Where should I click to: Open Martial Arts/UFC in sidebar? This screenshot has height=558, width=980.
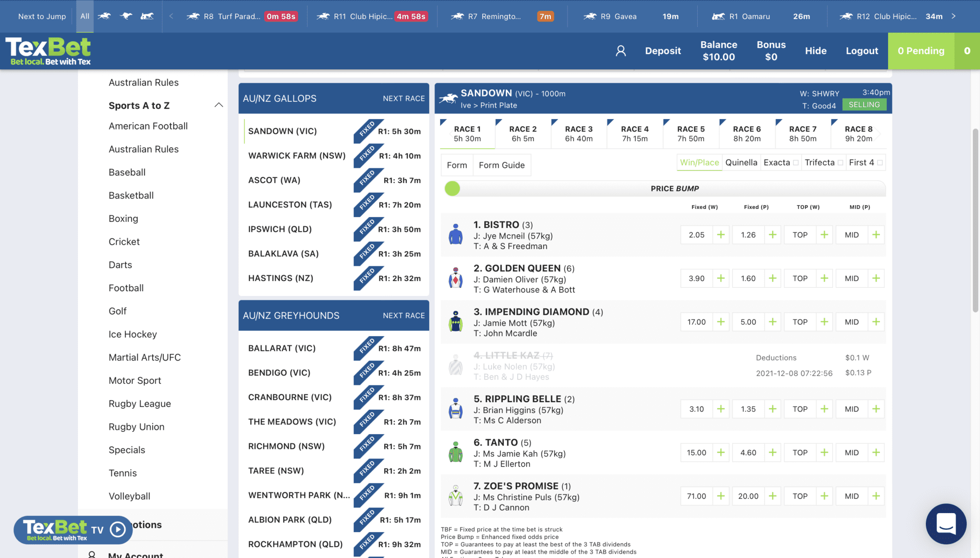click(x=145, y=357)
